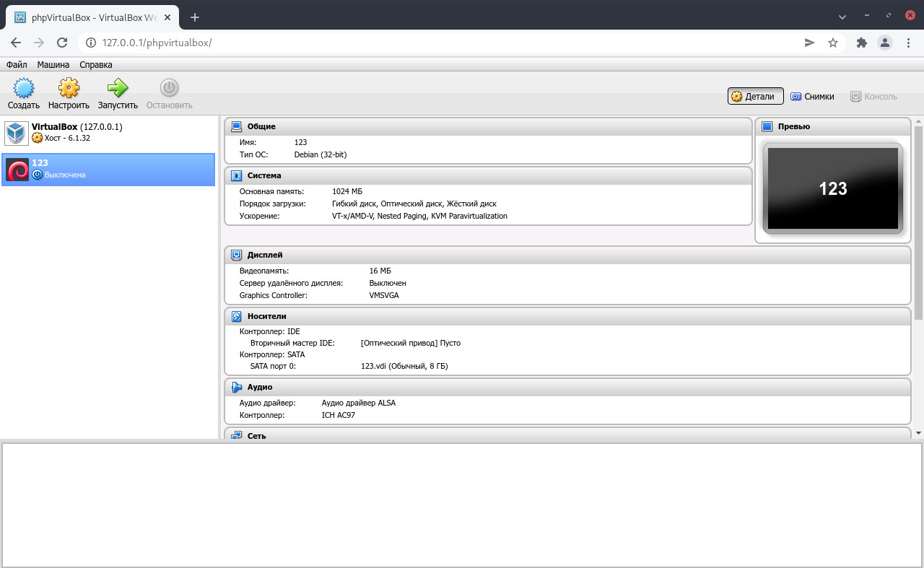The image size is (924, 568).
Task: Click the 123 preview thumbnail screen
Action: pyautogui.click(x=833, y=188)
